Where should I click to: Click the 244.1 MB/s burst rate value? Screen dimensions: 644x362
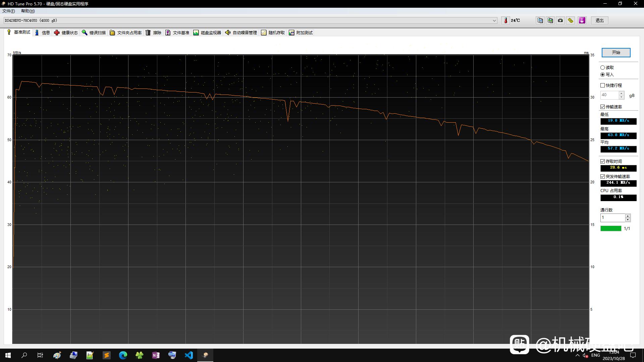coord(618,183)
